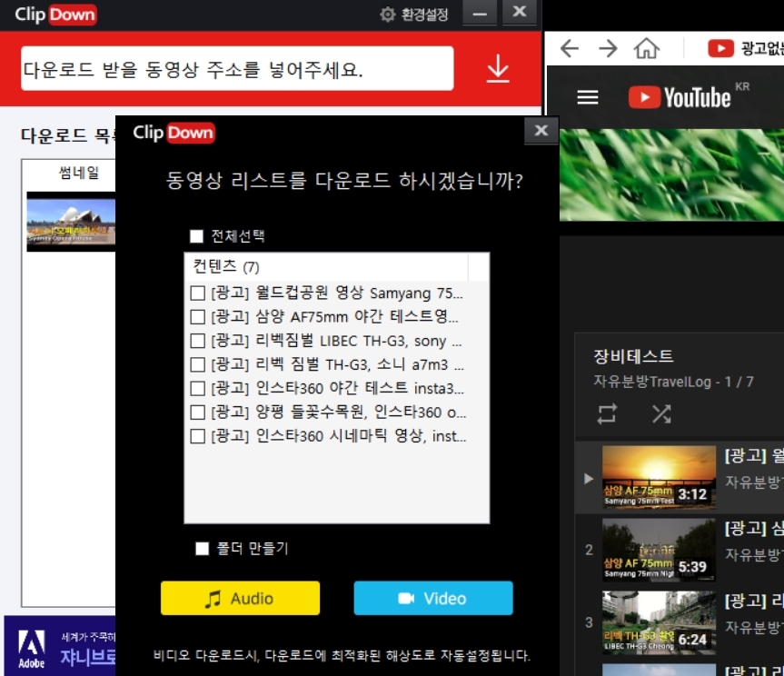The image size is (784, 676).
Task: Open playlist video thumbnail 6:24
Action: pos(659,622)
